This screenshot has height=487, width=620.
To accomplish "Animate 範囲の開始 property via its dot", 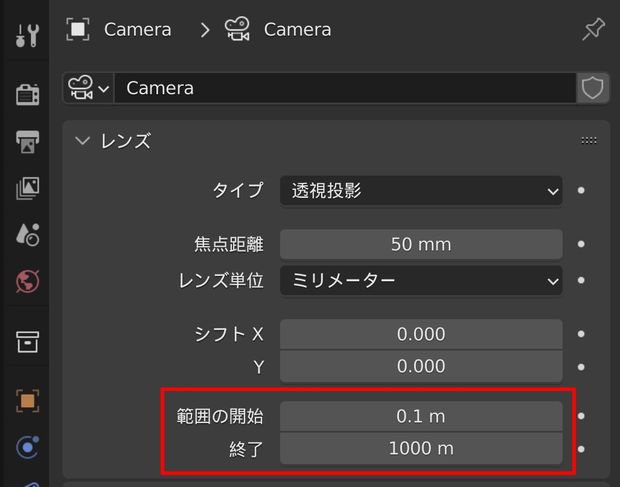I will pyautogui.click(x=581, y=416).
